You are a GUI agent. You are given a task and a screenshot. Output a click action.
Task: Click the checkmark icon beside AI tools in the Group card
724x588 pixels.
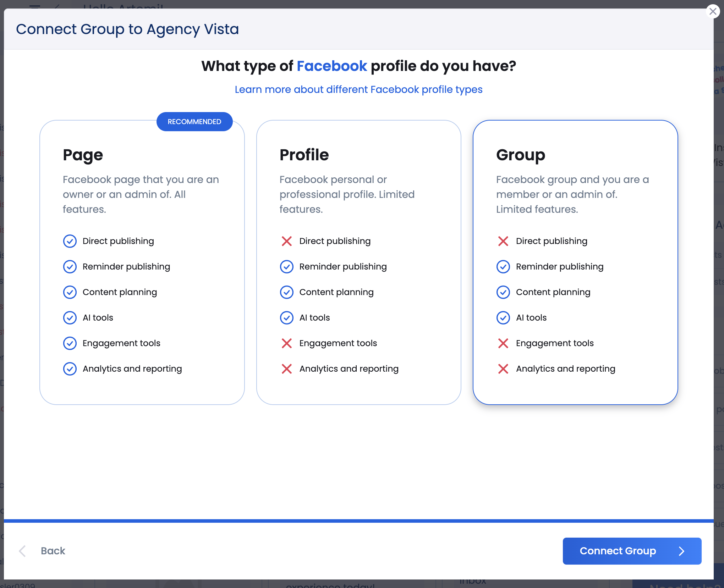pyautogui.click(x=503, y=318)
